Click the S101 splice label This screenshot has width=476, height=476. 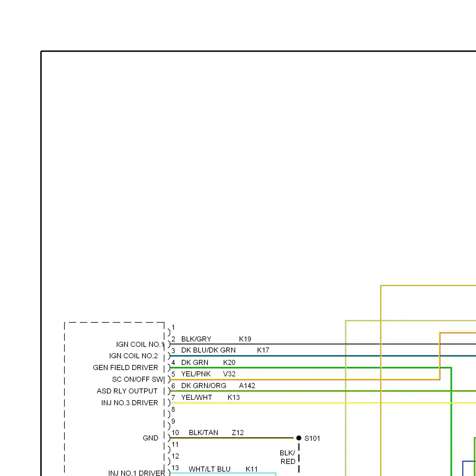(x=312, y=438)
